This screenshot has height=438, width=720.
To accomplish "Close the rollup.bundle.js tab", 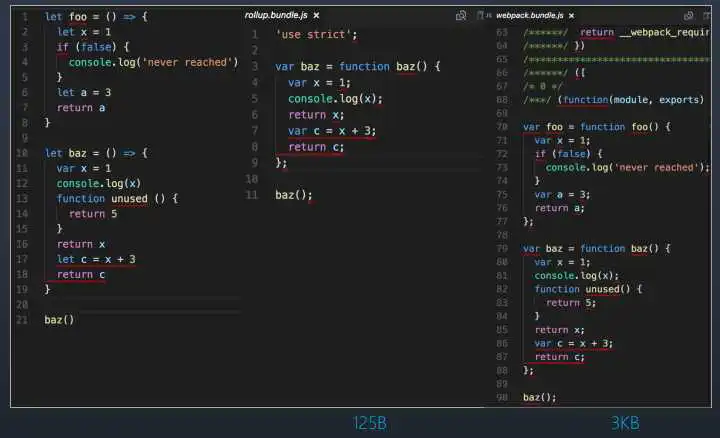I will point(316,16).
